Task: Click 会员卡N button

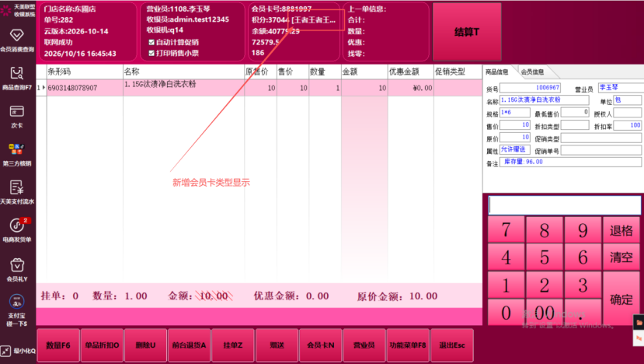Action: (320, 345)
